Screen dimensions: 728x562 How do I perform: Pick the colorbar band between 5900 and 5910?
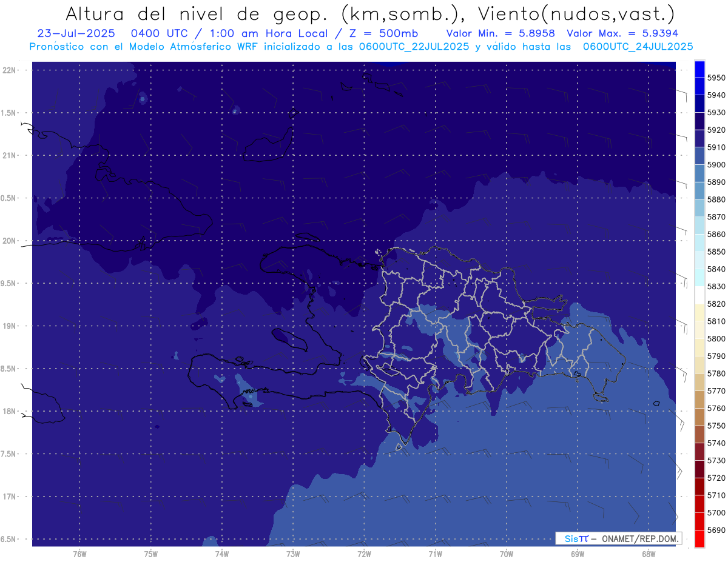click(x=699, y=156)
